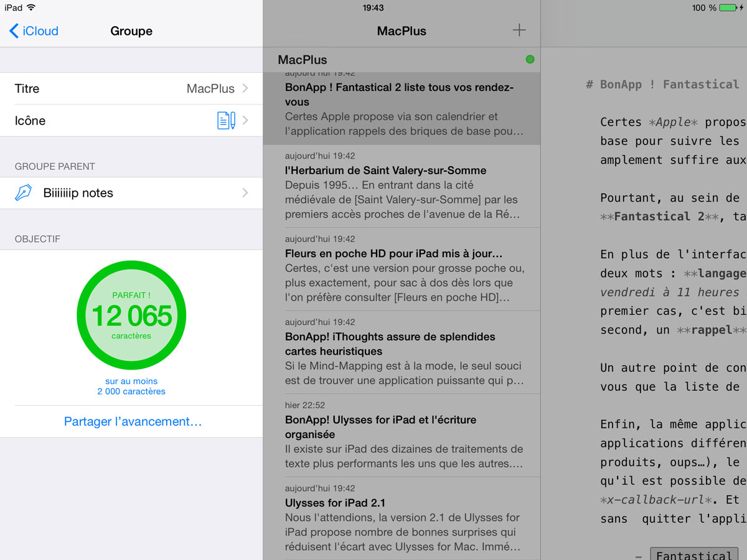Tap the 'Enfin, la même applic' line in editor

coord(674,424)
